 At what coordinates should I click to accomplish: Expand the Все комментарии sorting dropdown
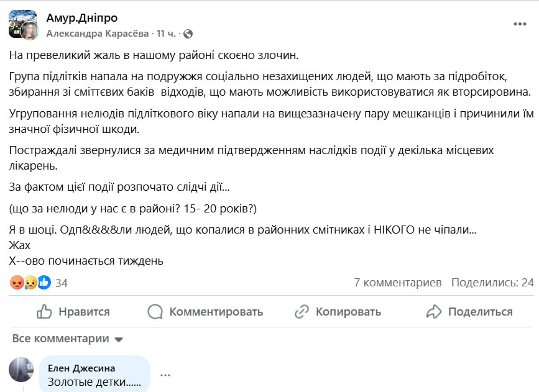point(67,339)
